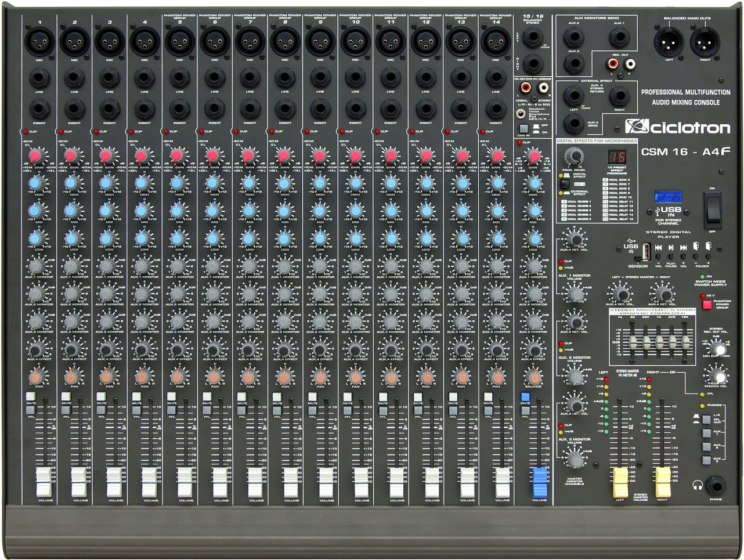Click the ciclotron logo
This screenshot has width=744, height=560.
[677, 127]
